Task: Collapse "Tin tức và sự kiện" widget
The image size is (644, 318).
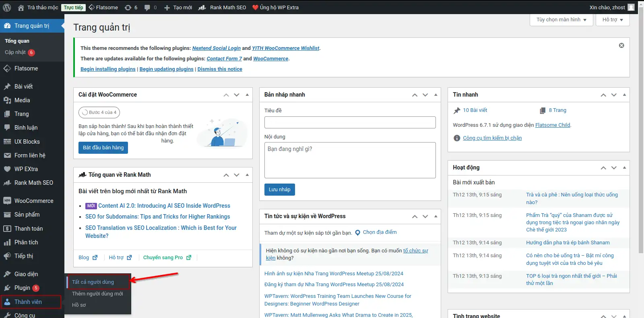Action: (x=436, y=217)
